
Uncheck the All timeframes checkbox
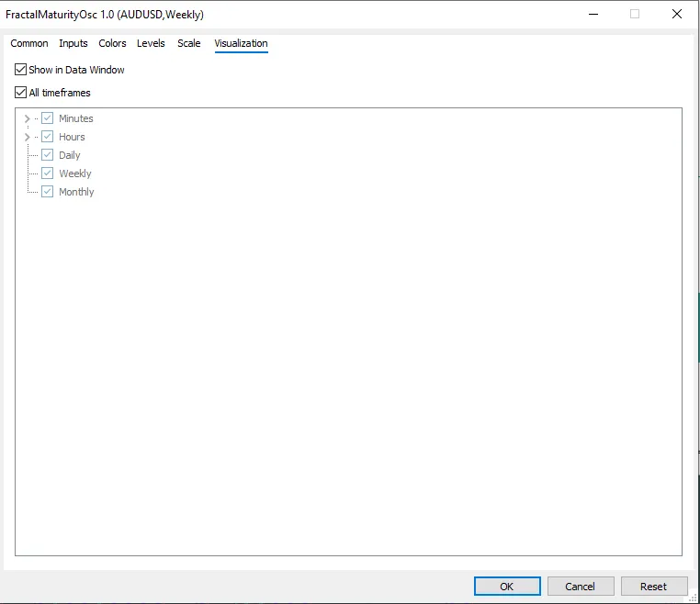tap(21, 93)
